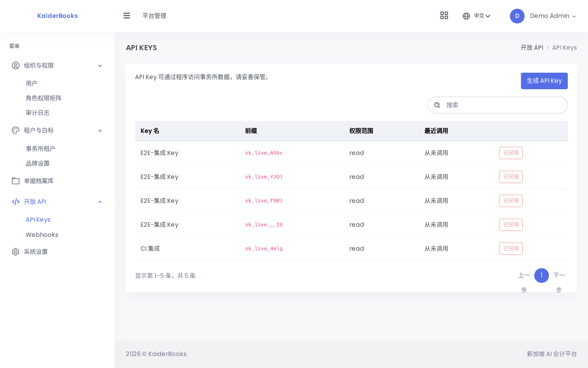Open the 中文 language dropdown
This screenshot has height=368, width=588.
click(482, 16)
